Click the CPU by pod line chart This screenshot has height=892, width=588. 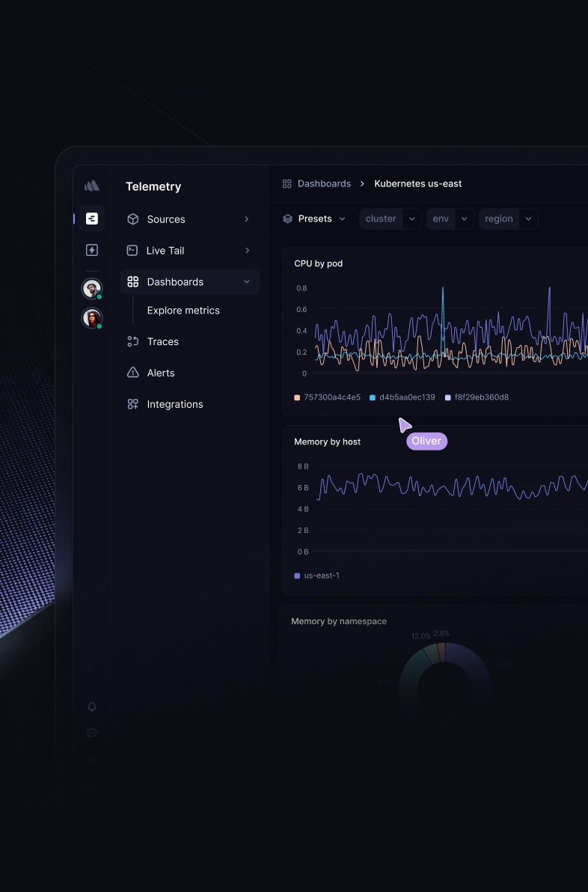pos(450,331)
